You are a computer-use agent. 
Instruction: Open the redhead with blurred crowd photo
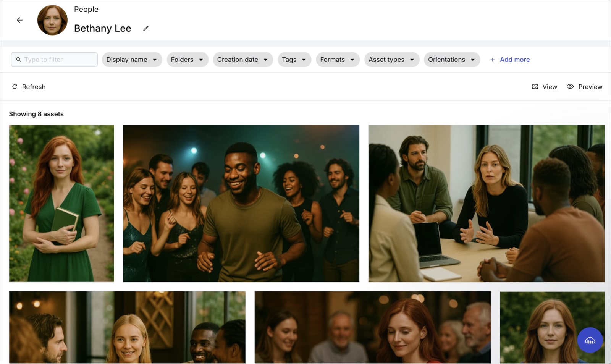373,327
